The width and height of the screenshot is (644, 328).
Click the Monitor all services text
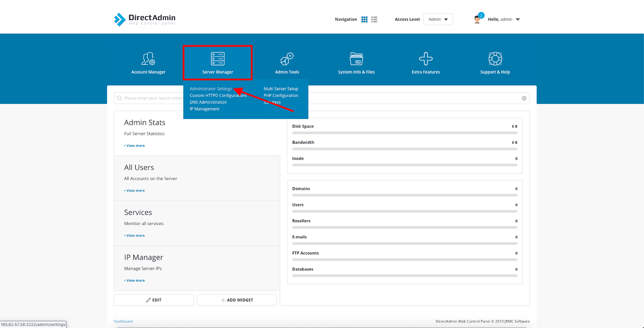(x=144, y=223)
